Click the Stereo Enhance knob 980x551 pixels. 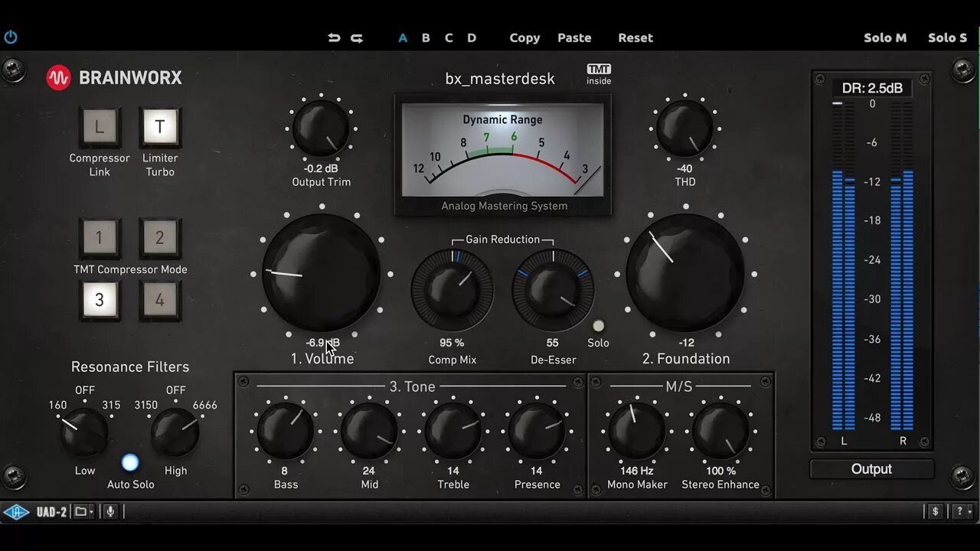point(720,431)
